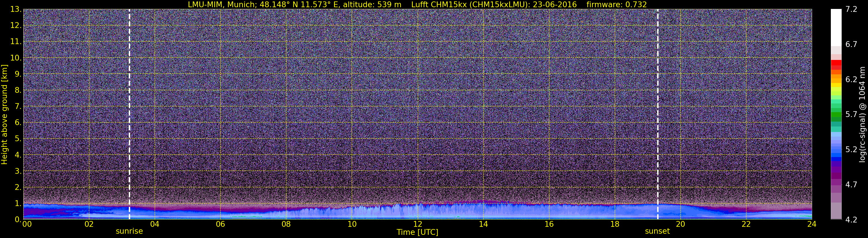The height and width of the screenshot is (238, 868).
Task: Click the height axis tick '5.'
Action: (18, 139)
